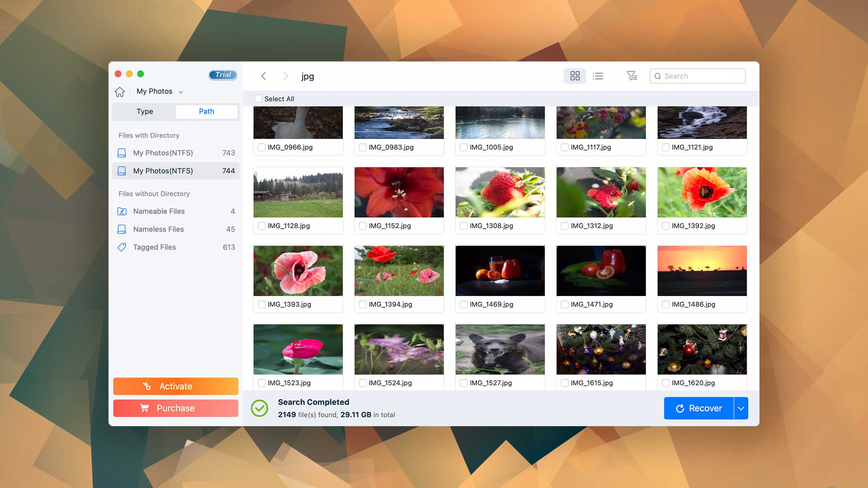This screenshot has width=868, height=488.
Task: Mark the IMG_1620.jpg checkbox
Action: [665, 383]
